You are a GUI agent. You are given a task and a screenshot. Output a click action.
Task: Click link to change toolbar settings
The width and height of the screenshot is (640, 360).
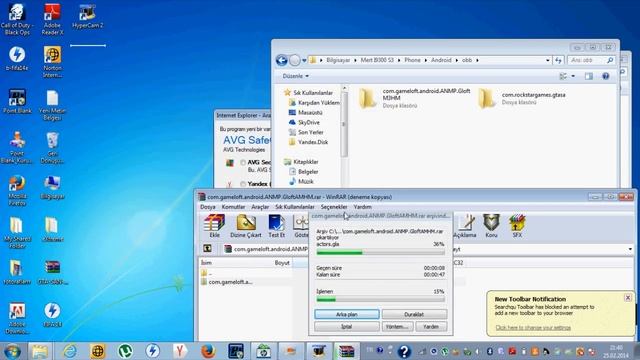tap(533, 328)
